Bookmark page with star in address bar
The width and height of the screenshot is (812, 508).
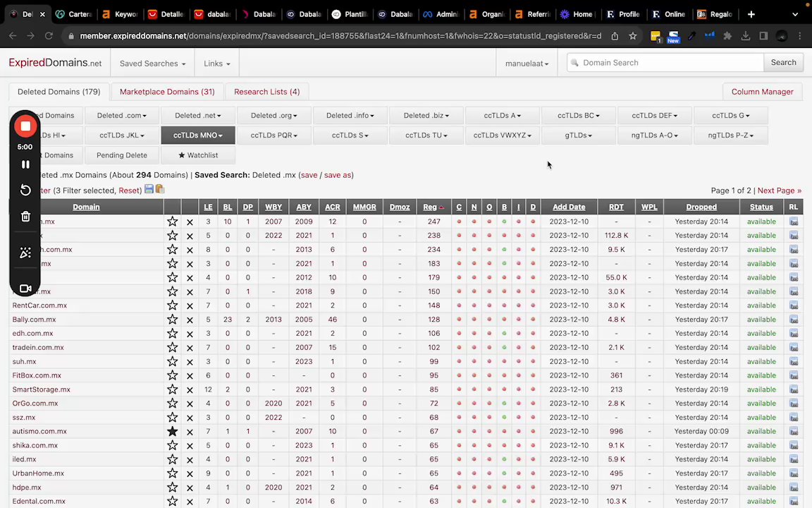[x=632, y=36]
